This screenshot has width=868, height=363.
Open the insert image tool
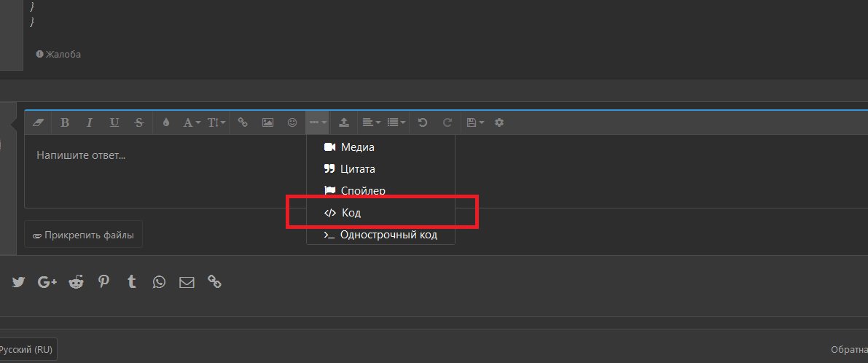tap(267, 122)
